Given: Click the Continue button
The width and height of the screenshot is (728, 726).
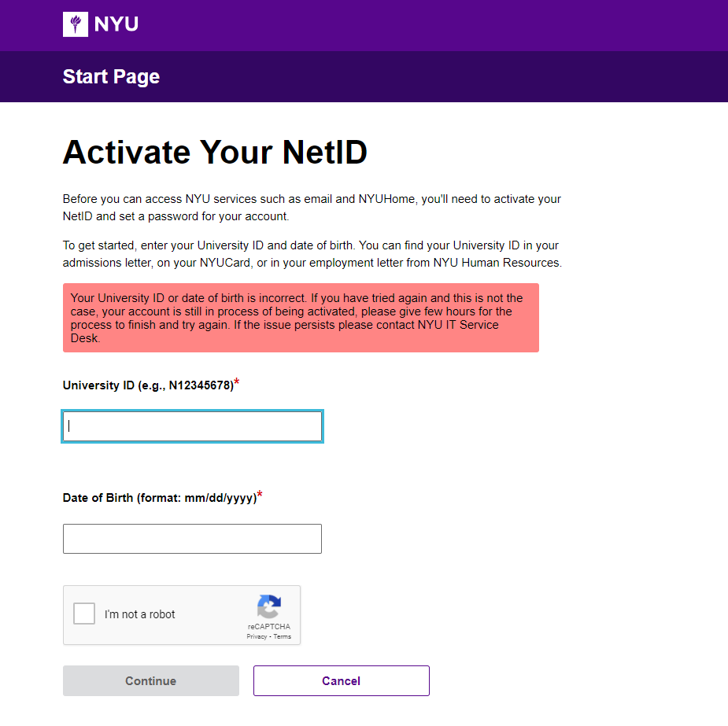Looking at the screenshot, I should [151, 680].
